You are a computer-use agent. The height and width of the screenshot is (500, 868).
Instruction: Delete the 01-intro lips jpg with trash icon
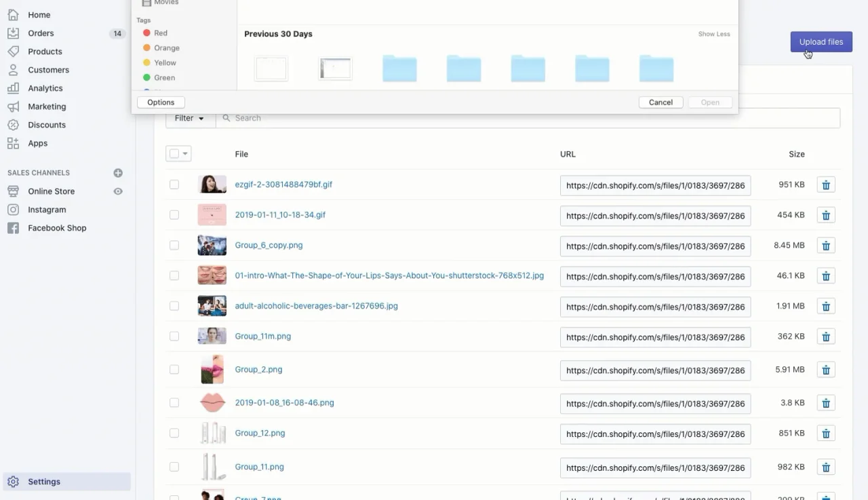click(x=826, y=276)
